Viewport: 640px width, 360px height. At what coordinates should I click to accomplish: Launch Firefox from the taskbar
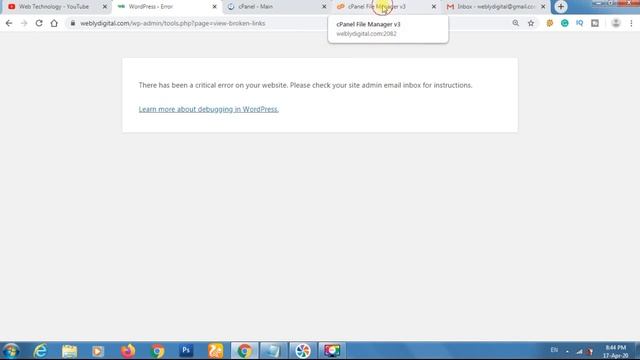point(128,351)
